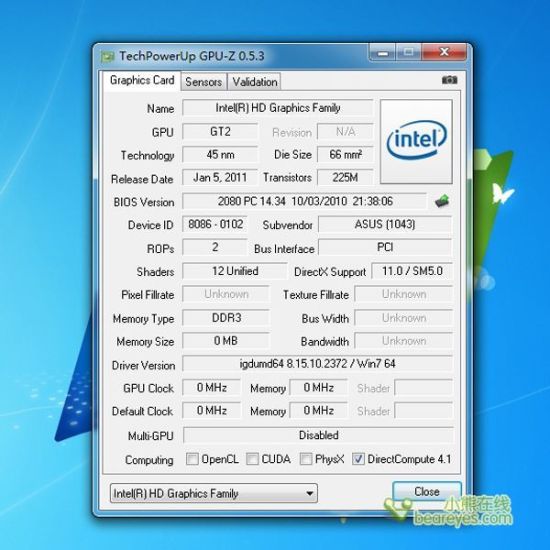Click the Bus Interface field PCI
Image resolution: width=550 pixels, height=550 pixels.
[385, 248]
